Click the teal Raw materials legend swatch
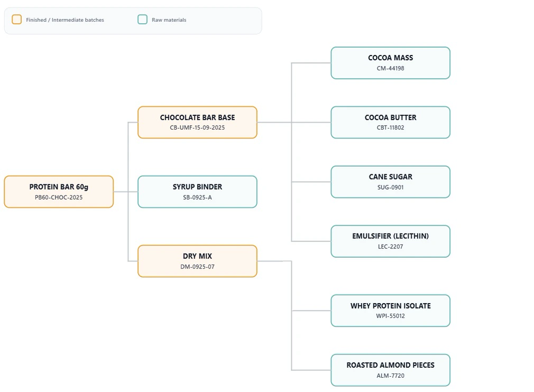 (x=142, y=19)
